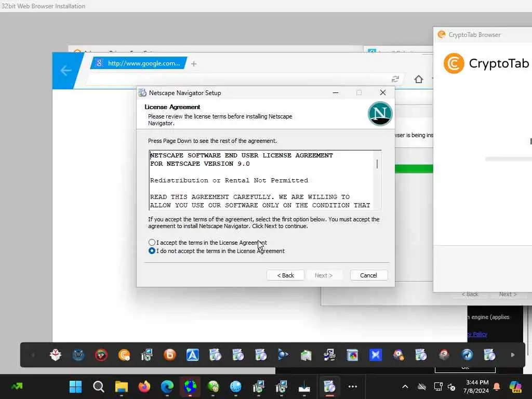The width and height of the screenshot is (532, 399).
Task: Click the CryptoTab Browser window title
Action: click(474, 35)
